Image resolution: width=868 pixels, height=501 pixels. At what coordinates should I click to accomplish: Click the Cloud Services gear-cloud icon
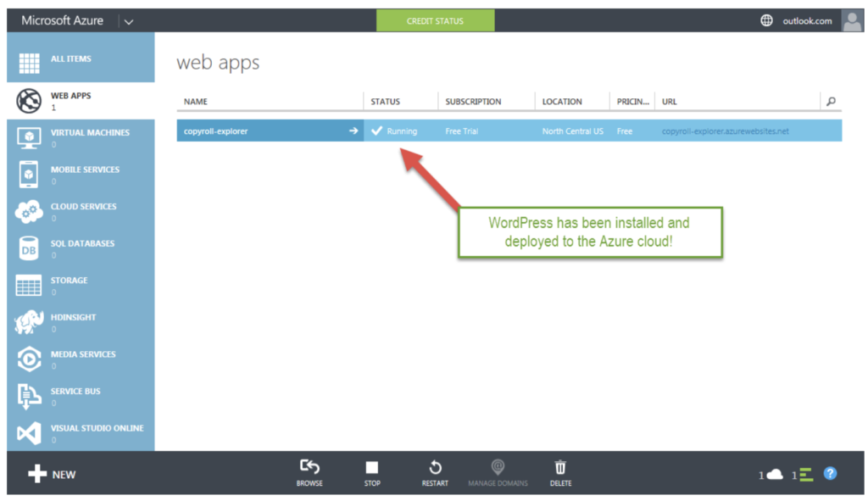(29, 211)
